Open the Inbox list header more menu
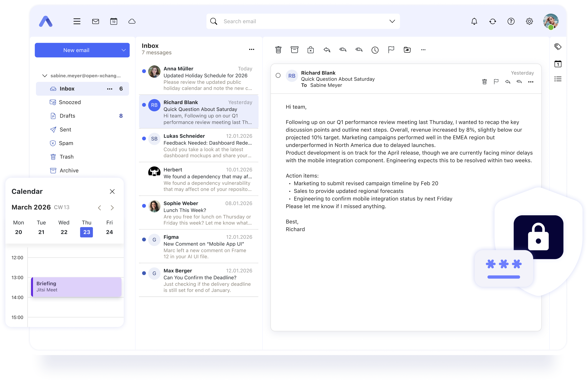 252,50
